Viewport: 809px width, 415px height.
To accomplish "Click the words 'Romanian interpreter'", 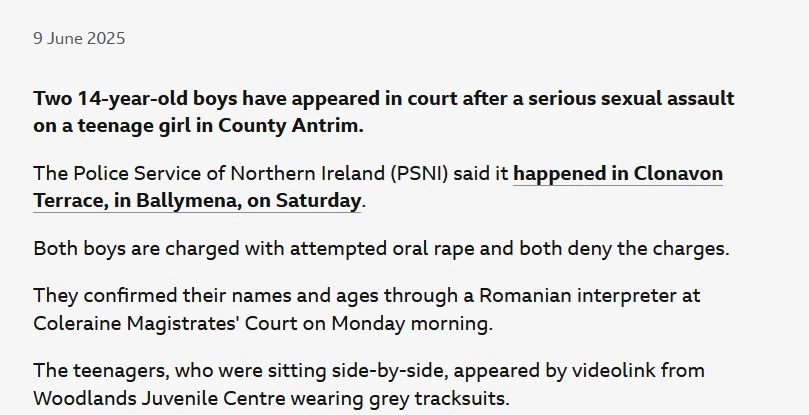I will coord(577,296).
